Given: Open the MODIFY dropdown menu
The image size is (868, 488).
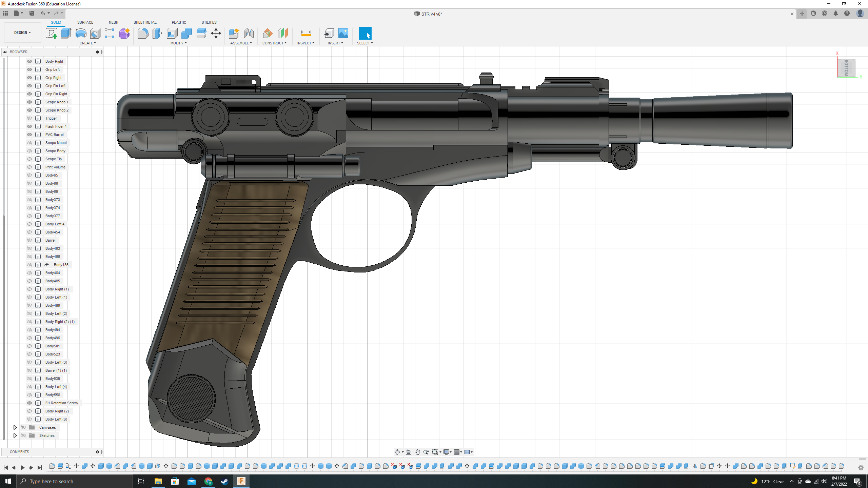Looking at the screenshot, I should coord(178,43).
